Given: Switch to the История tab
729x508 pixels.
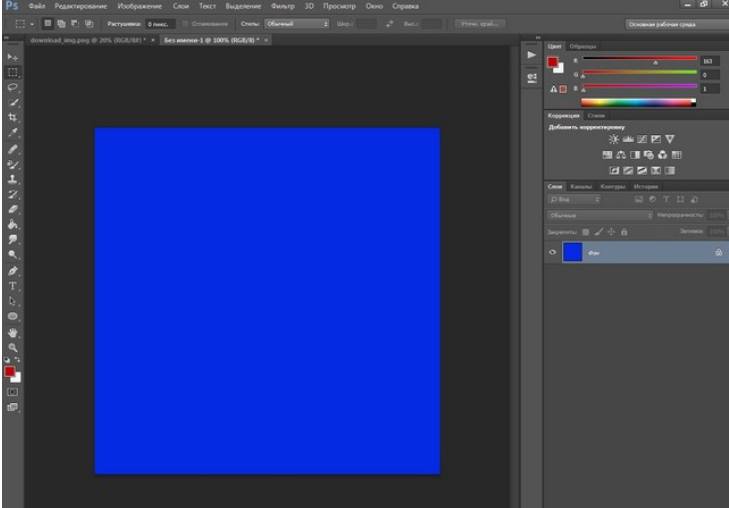Looking at the screenshot, I should (x=646, y=186).
